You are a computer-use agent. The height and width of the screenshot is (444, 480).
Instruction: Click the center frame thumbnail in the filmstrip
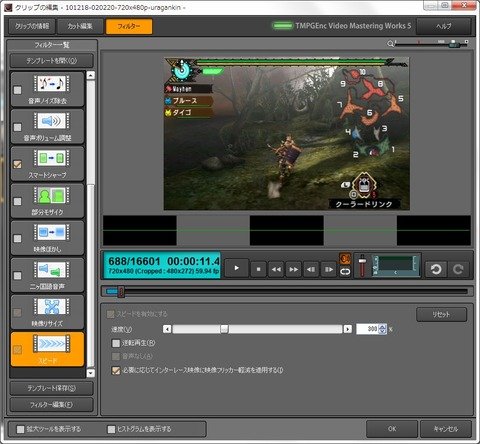coord(287,231)
